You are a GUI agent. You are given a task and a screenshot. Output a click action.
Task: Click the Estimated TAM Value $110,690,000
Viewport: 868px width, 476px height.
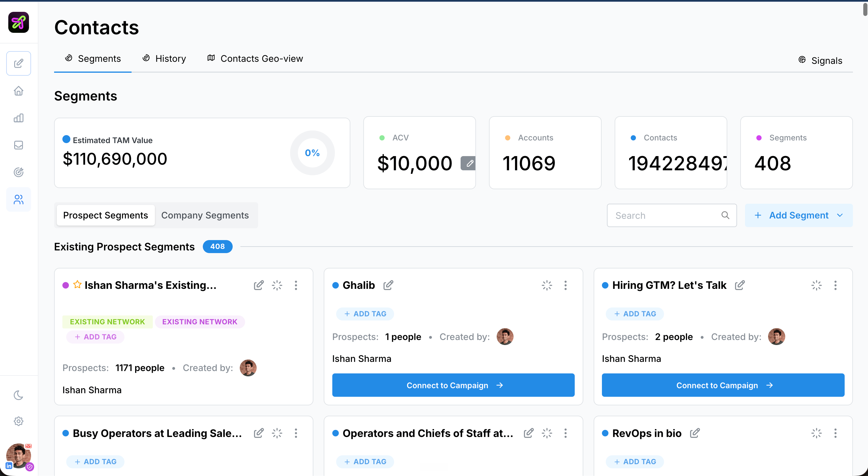click(115, 159)
